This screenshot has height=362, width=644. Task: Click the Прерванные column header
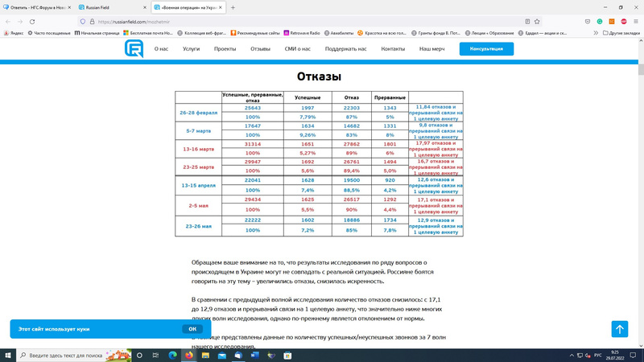point(390,97)
